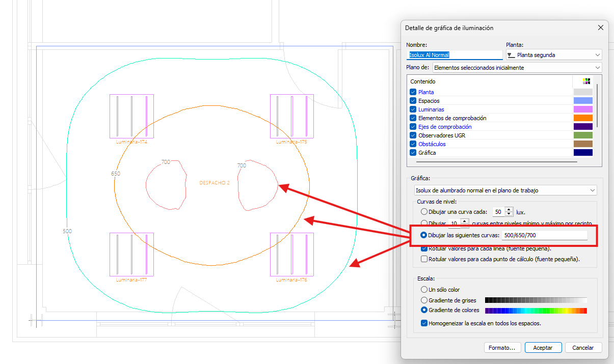Close the Detalle de gráfica de iluminación dialog
The width and height of the screenshot is (614, 364).
coord(600,28)
